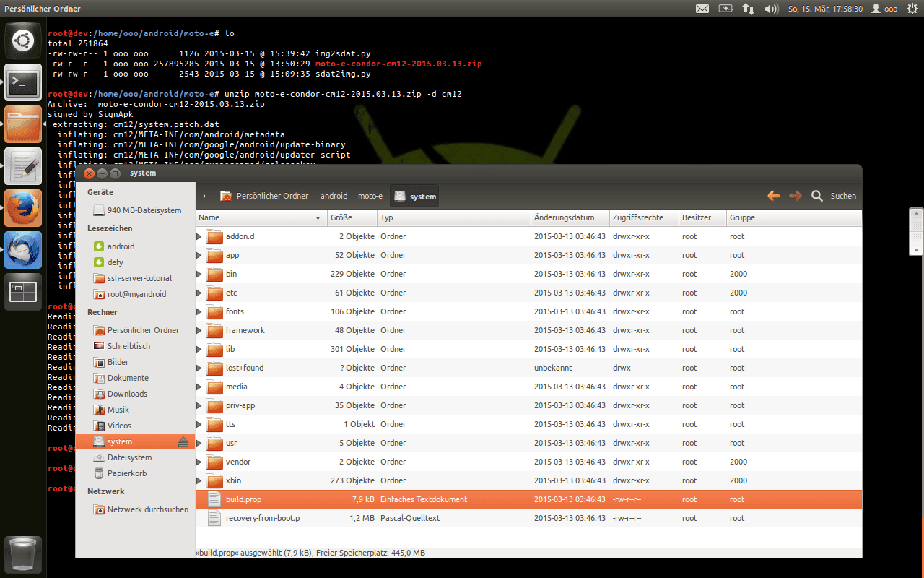Open the ssh-server-tutorial bookmark
Viewport: 924px width, 578px height.
[133, 278]
